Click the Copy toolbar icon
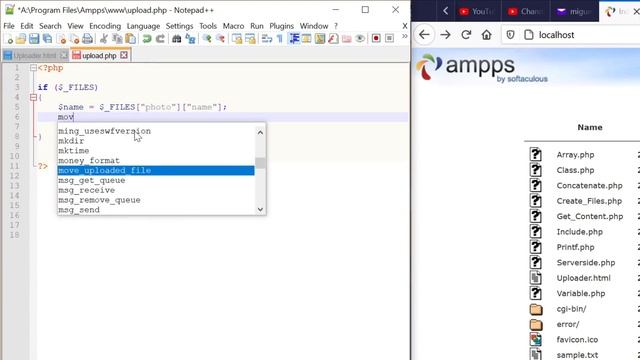This screenshot has height=360, width=640. pos(117,39)
